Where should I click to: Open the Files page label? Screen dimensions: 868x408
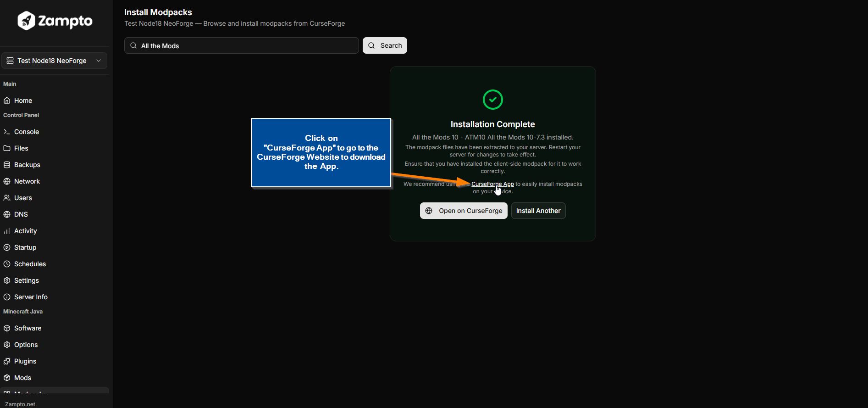[21, 148]
